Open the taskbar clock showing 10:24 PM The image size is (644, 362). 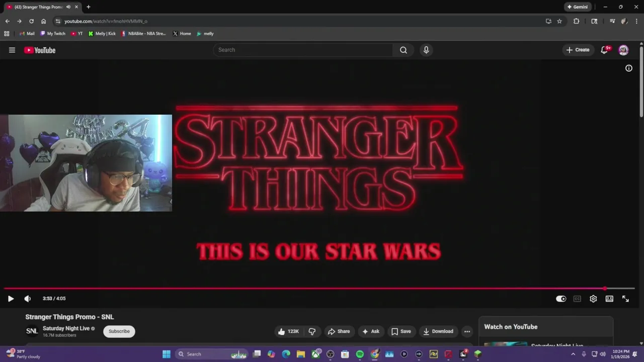tap(621, 354)
